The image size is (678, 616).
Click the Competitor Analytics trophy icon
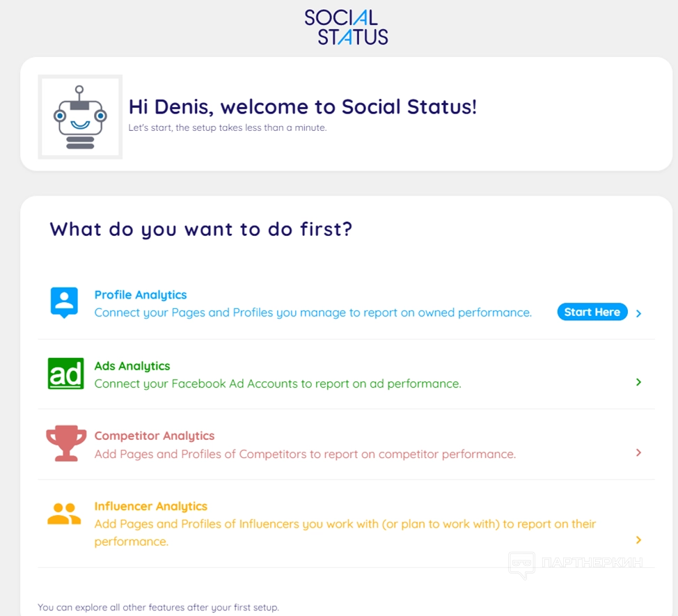tap(66, 443)
